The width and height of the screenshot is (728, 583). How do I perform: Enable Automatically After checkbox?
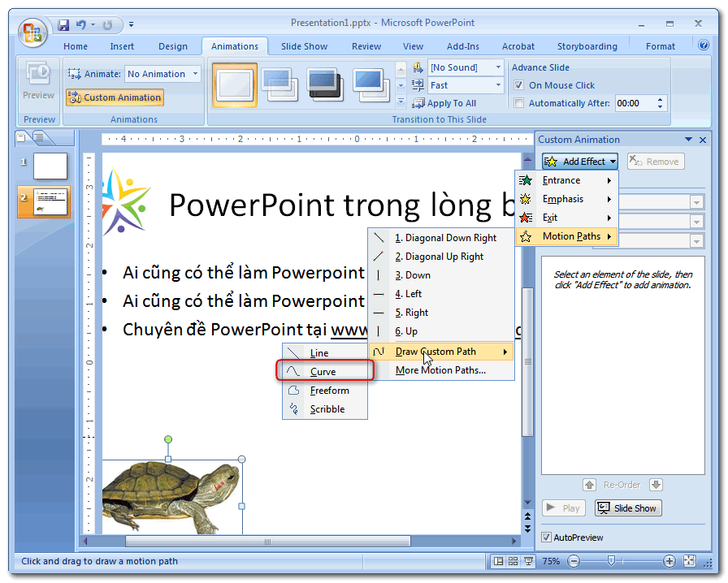[519, 103]
